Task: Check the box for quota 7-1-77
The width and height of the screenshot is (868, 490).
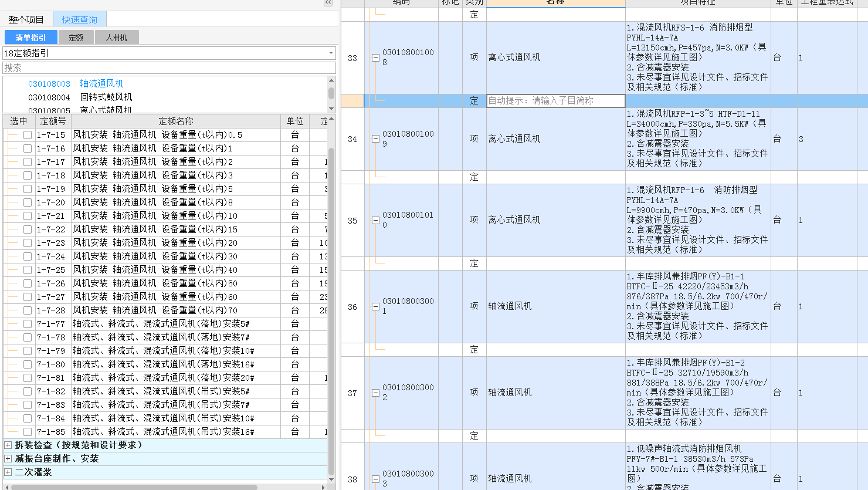Action: coord(28,324)
